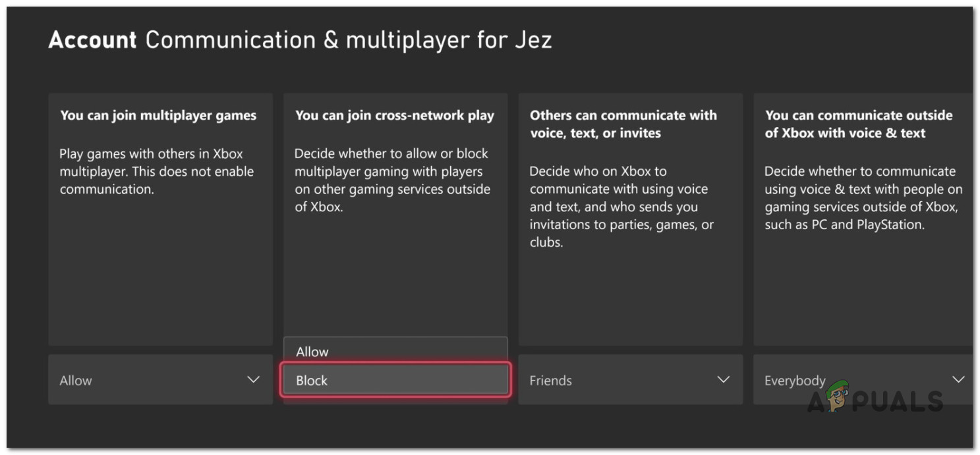
Task: Open the Friends communication dropdown
Action: (630, 380)
